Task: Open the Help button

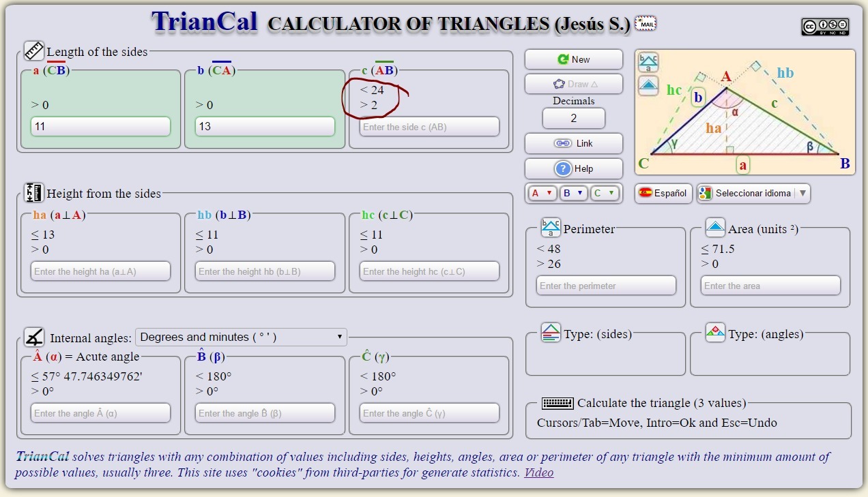Action: [x=574, y=168]
